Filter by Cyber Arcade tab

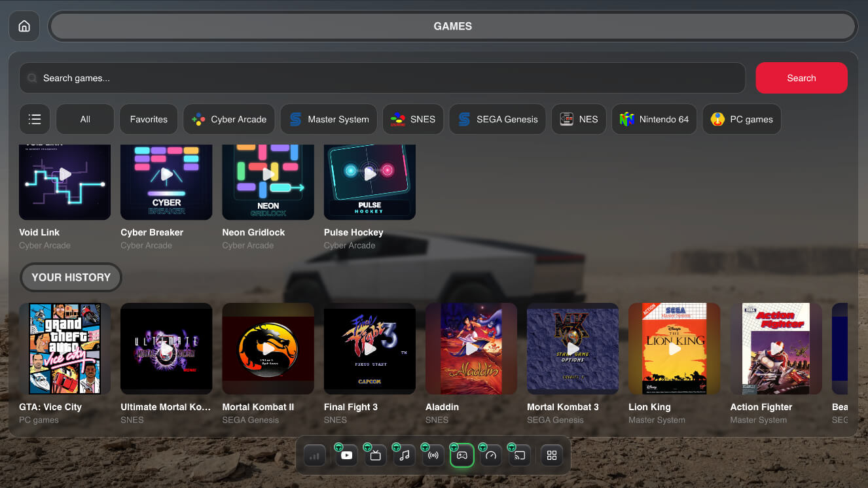click(x=229, y=119)
